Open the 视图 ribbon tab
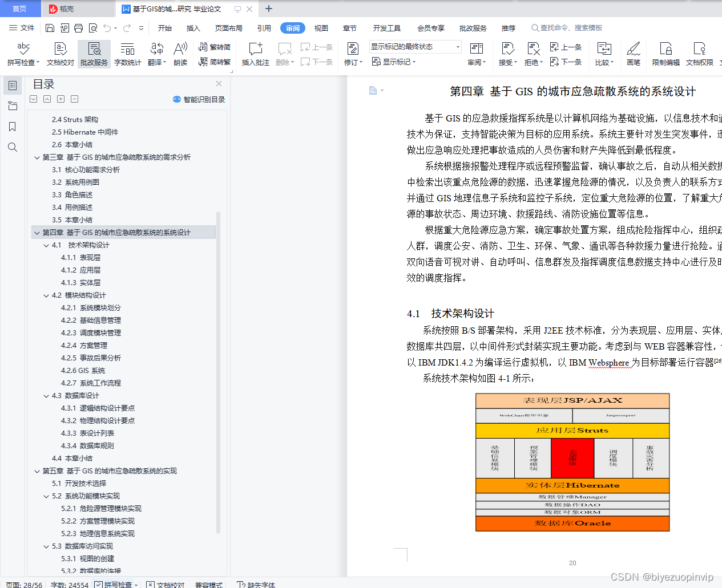Viewport: 722px width, 588px height. pyautogui.click(x=321, y=28)
